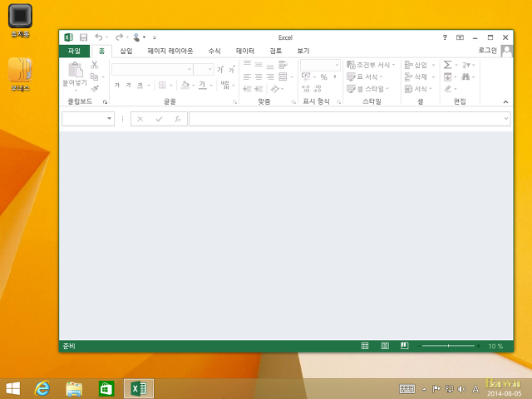Click the Save icon in quick access toolbar
The image size is (532, 399).
point(83,37)
